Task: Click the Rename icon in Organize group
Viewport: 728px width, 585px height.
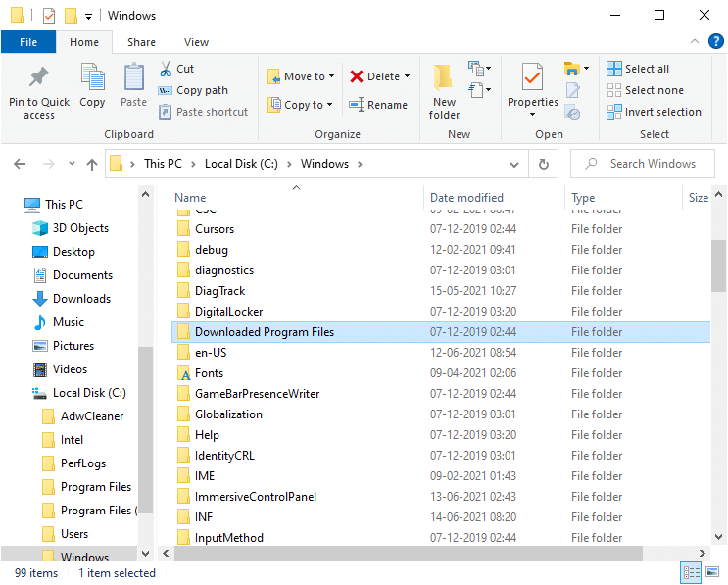Action: pos(357,105)
